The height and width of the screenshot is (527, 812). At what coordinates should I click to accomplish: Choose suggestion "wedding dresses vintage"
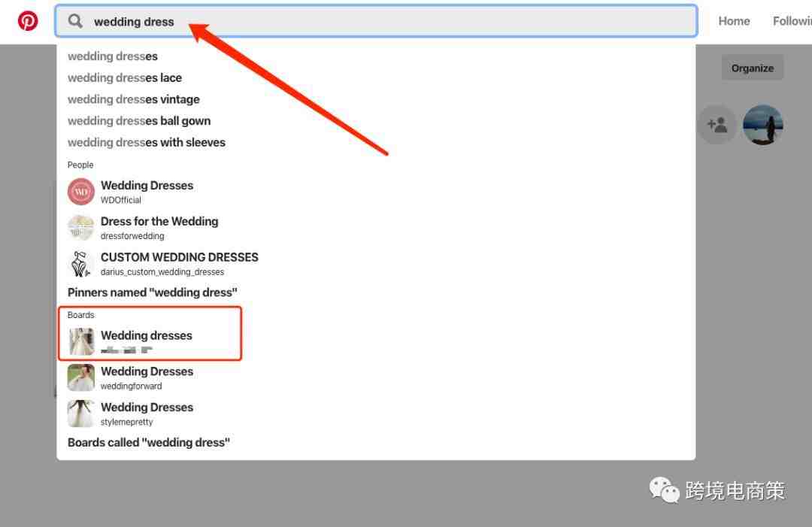click(134, 99)
